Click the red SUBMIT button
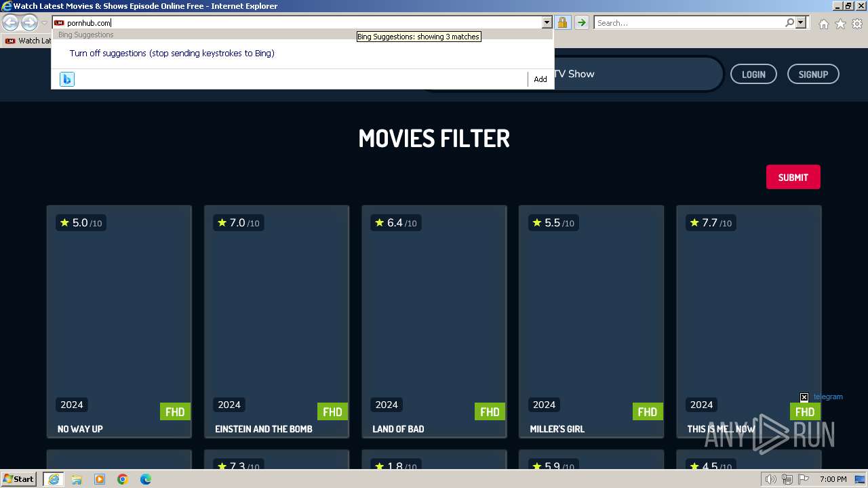The image size is (868, 488). (x=793, y=177)
